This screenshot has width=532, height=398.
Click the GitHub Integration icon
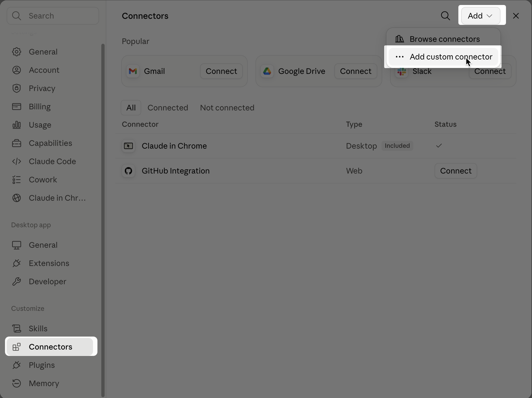click(128, 171)
